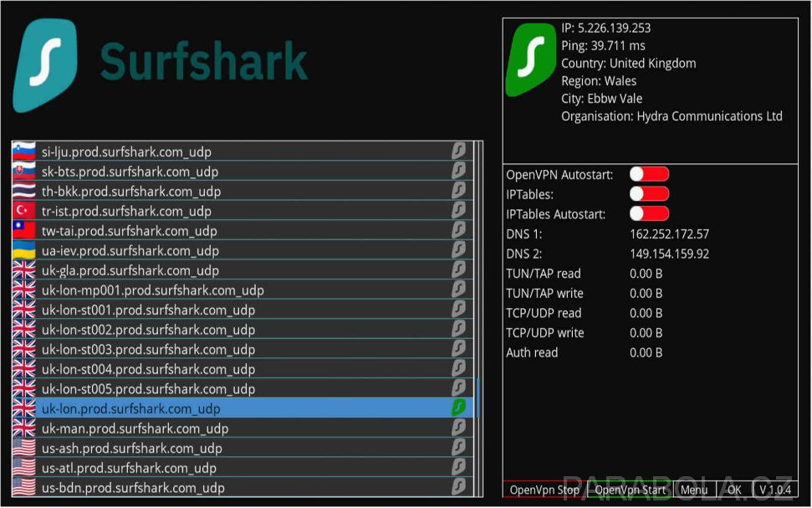Select uk-lon-st004.prod.surfshark.com_udp server

tap(243, 368)
